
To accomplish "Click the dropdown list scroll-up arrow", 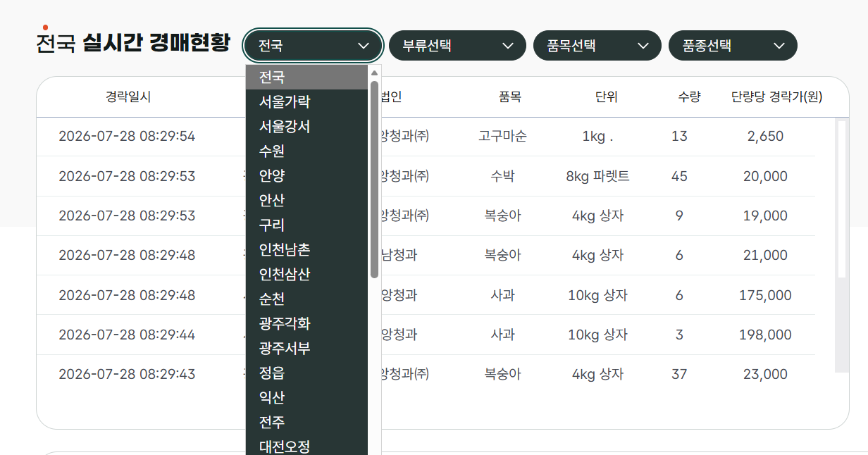I will [374, 73].
